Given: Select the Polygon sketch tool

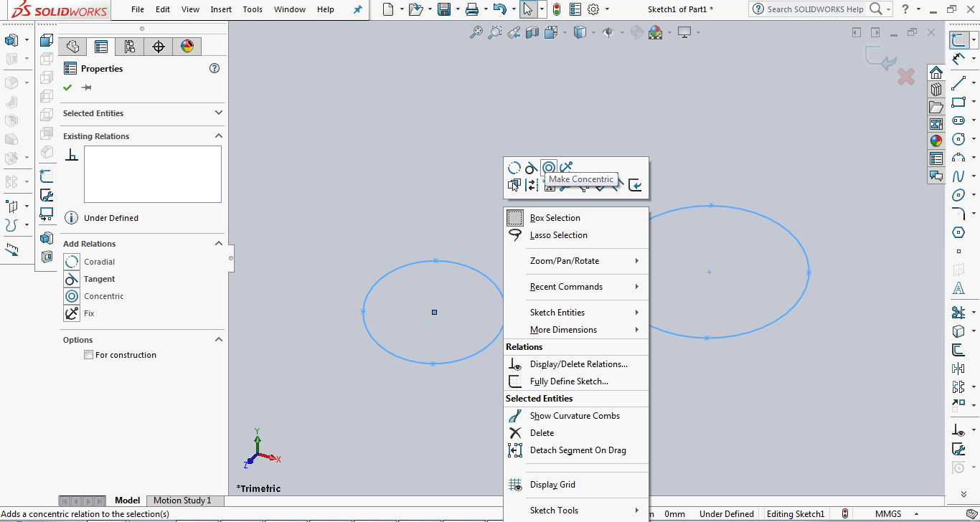Looking at the screenshot, I should pyautogui.click(x=958, y=232).
